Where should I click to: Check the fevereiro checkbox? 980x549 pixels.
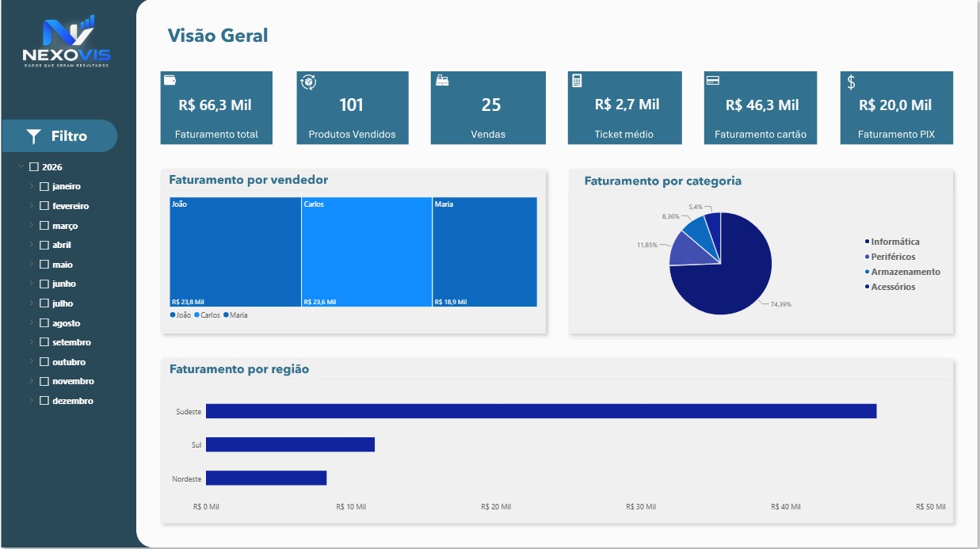point(44,206)
